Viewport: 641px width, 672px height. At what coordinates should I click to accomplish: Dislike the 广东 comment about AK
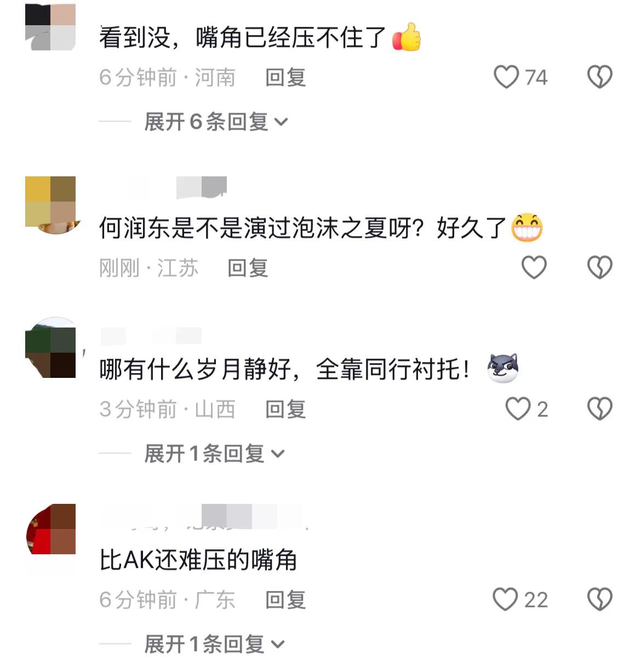[x=600, y=599]
